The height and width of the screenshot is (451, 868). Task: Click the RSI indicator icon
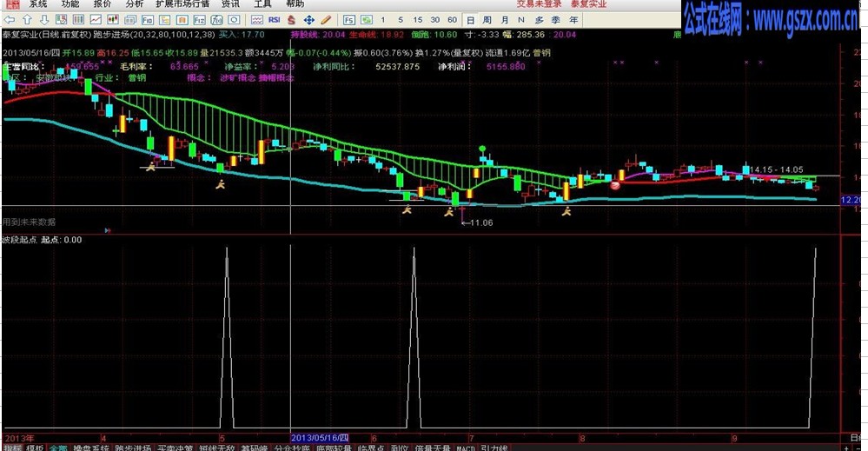tap(274, 19)
